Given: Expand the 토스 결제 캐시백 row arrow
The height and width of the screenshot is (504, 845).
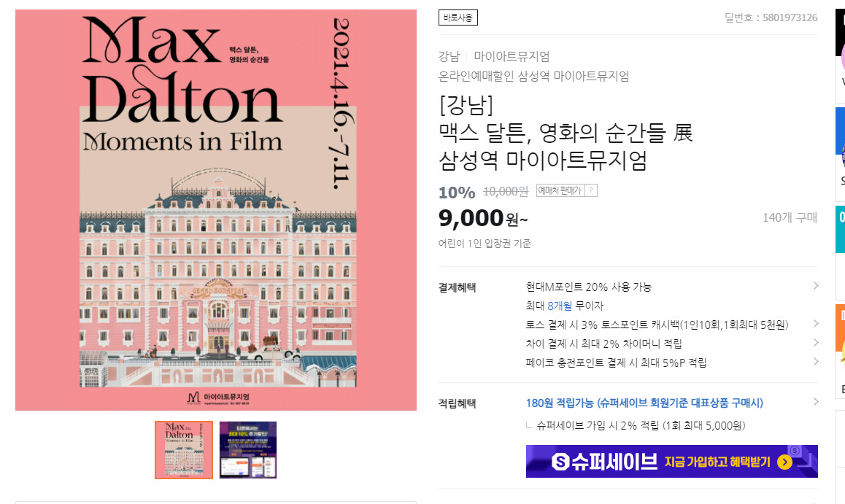Looking at the screenshot, I should pos(816,324).
